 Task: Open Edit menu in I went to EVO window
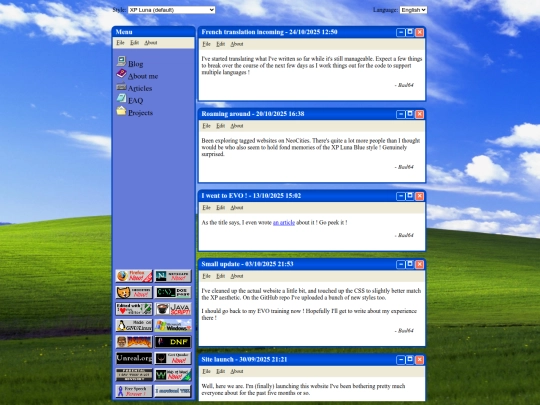pyautogui.click(x=220, y=208)
